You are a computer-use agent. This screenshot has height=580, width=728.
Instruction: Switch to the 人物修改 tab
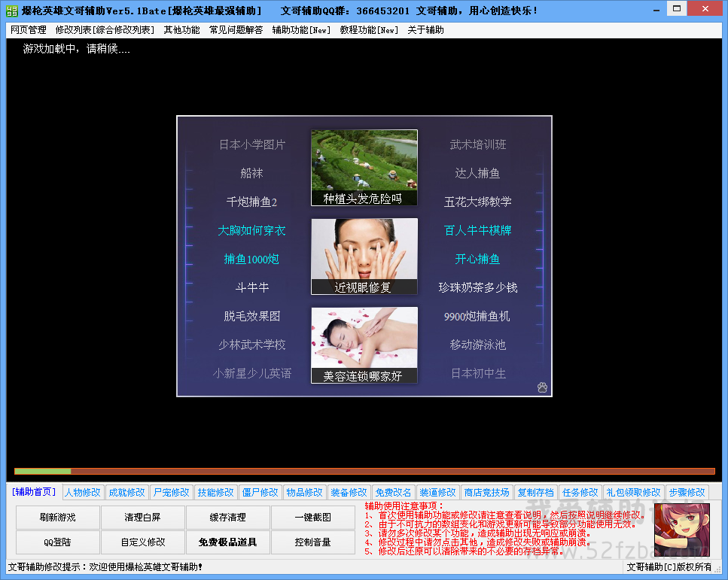pyautogui.click(x=83, y=492)
